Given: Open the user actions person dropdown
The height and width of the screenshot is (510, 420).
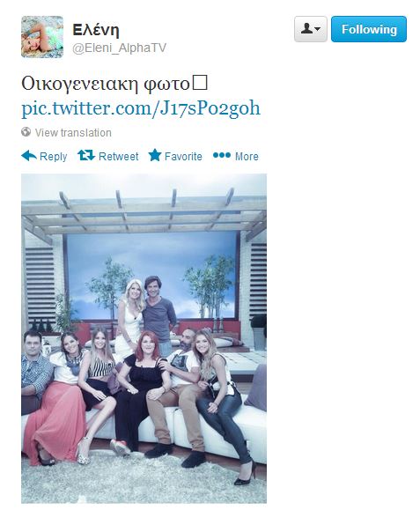Looking at the screenshot, I should tap(311, 29).
